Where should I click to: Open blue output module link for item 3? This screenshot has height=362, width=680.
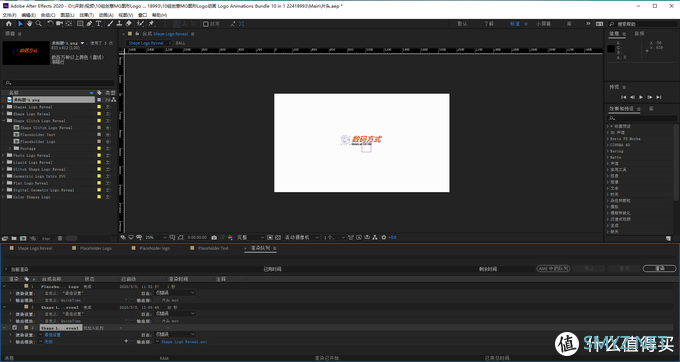(x=49, y=342)
